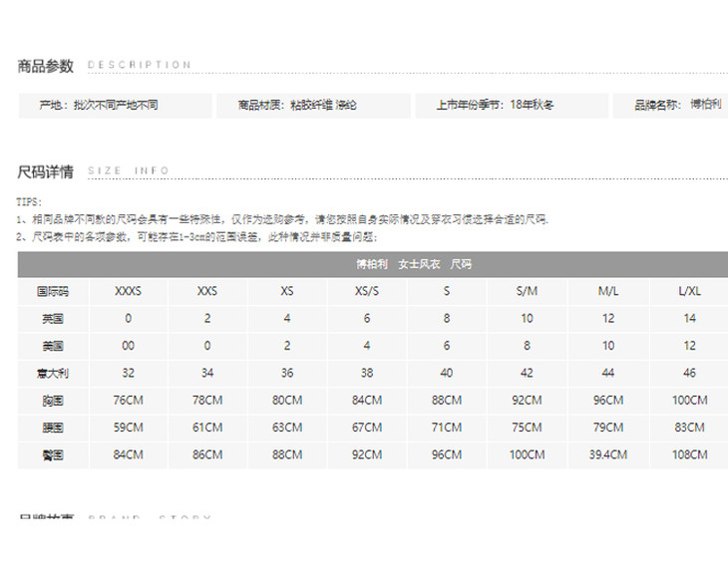Select the 59CM waist measurement cell

coord(129,428)
